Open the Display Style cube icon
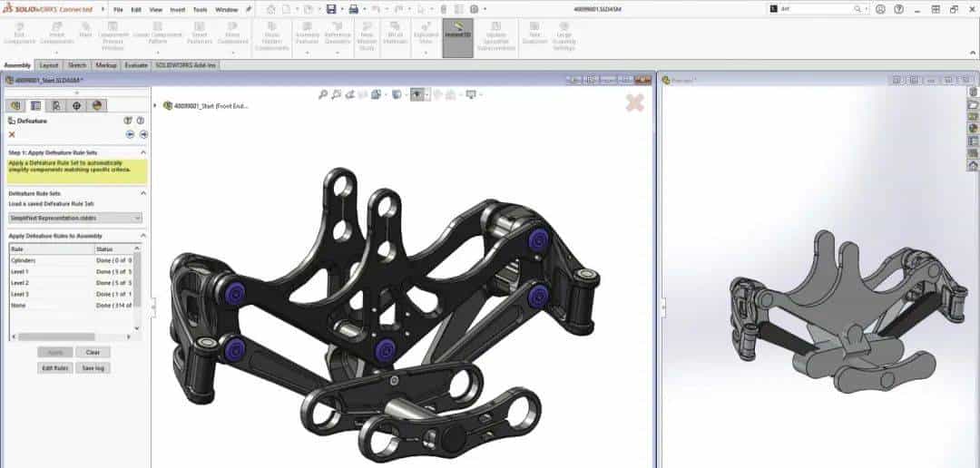This screenshot has width=980, height=468. (397, 94)
